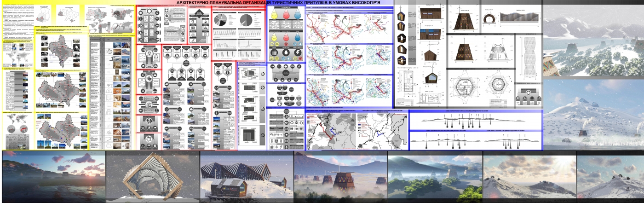The image size is (644, 203).
Task: Select the twisted wooden frame structure render
Action: [153, 177]
